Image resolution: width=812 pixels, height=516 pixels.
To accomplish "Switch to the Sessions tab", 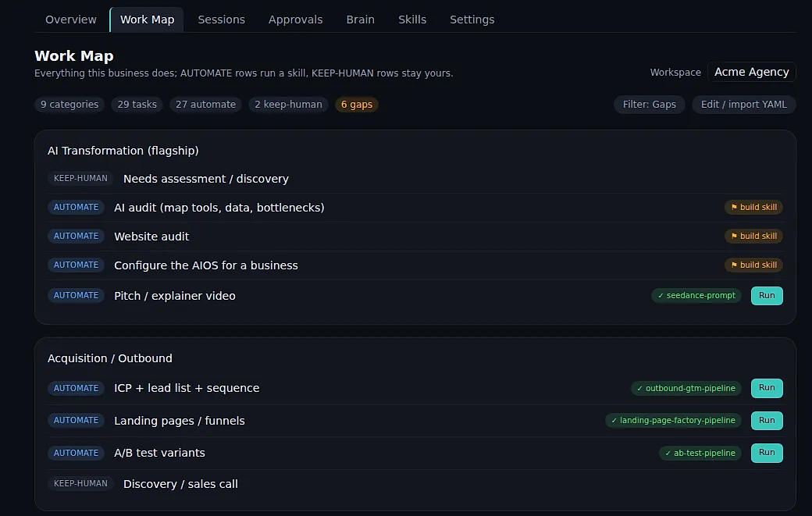I will pos(221,20).
